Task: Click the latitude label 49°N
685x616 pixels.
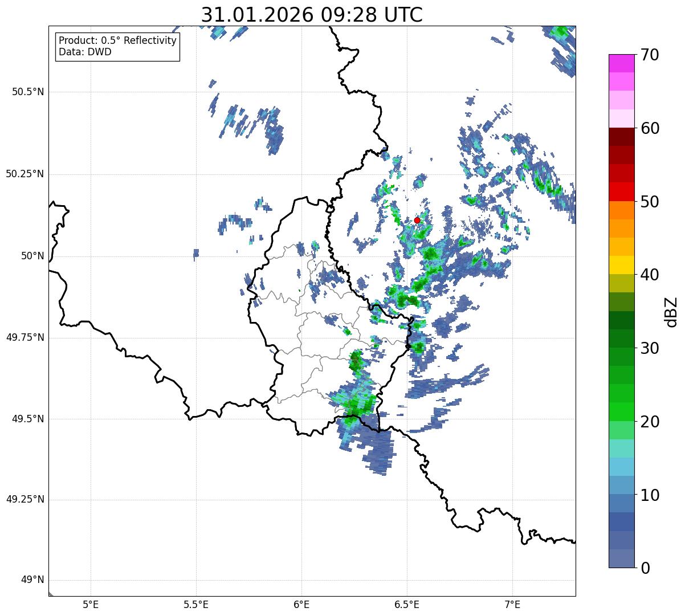Action: (32, 580)
